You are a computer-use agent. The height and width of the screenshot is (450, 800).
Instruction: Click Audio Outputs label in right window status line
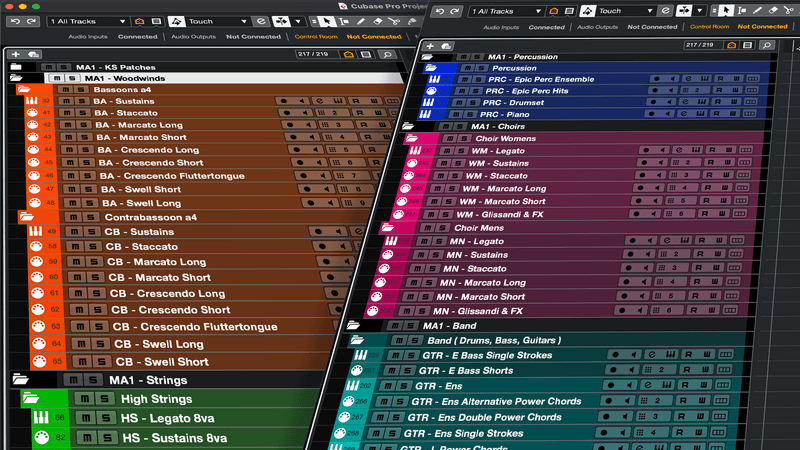pyautogui.click(x=597, y=27)
